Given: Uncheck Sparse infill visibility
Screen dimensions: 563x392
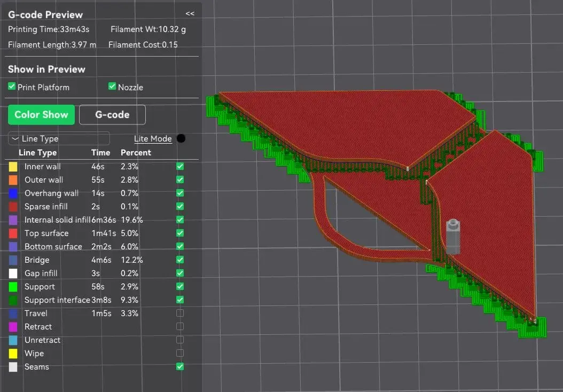Looking at the screenshot, I should [180, 206].
